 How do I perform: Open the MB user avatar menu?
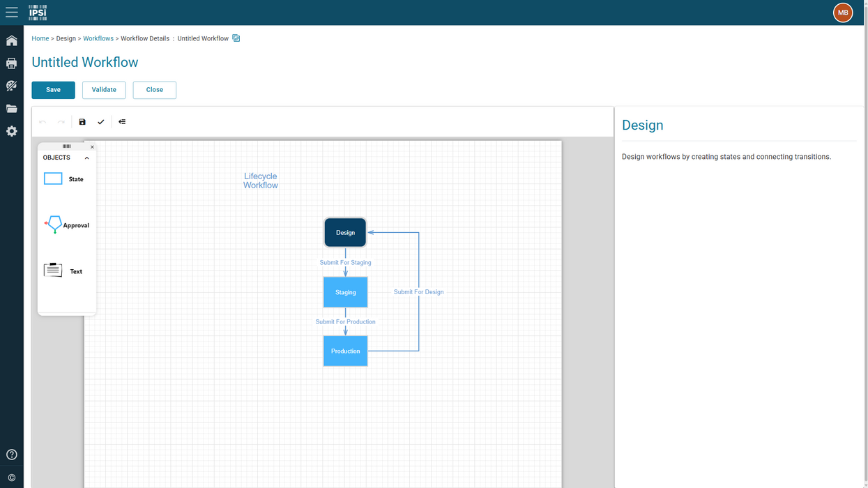[843, 13]
